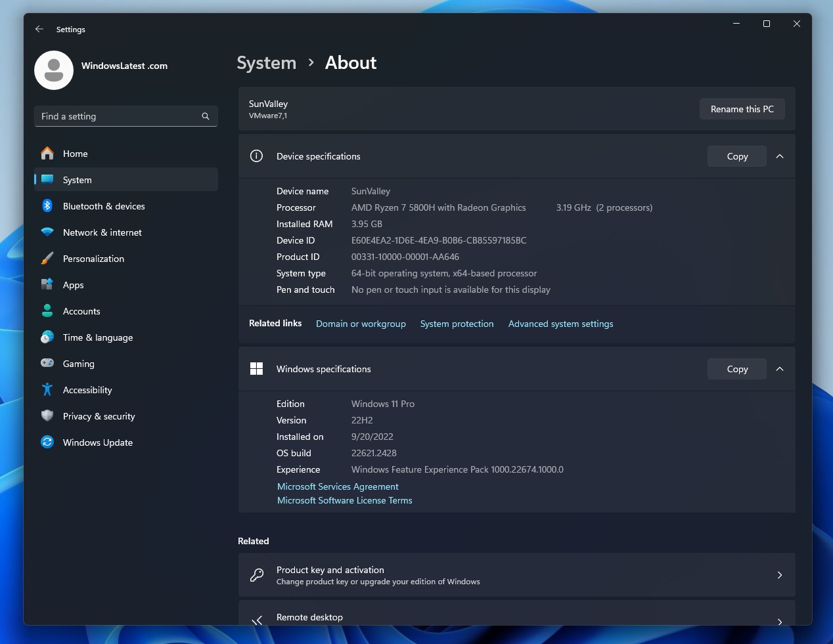Click the Installed on date 9/20/2022

point(372,437)
